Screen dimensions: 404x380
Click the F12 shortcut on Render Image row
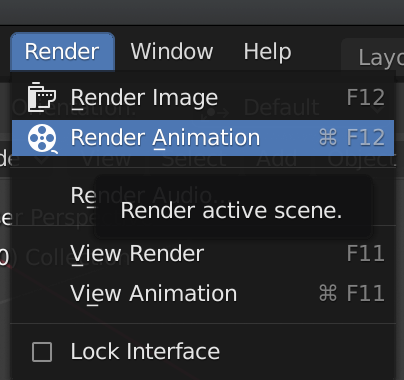(x=366, y=97)
